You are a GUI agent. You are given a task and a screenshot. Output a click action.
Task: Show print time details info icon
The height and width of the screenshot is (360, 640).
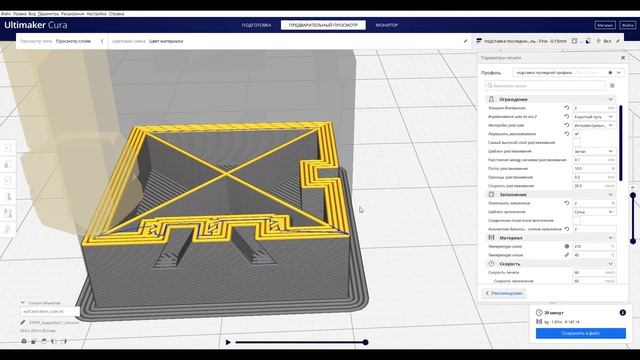pyautogui.click(x=622, y=312)
